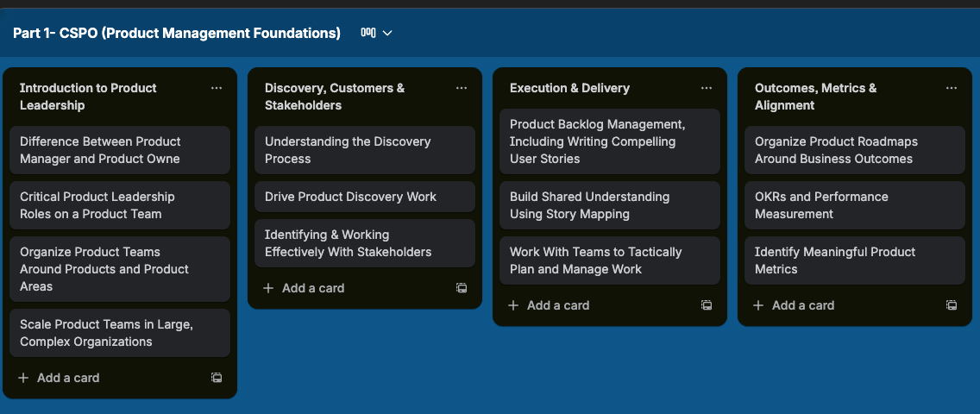Viewport: 980px width, 414px height.
Task: Create from template in Introduction to Product Leadership list
Action: pyautogui.click(x=217, y=378)
